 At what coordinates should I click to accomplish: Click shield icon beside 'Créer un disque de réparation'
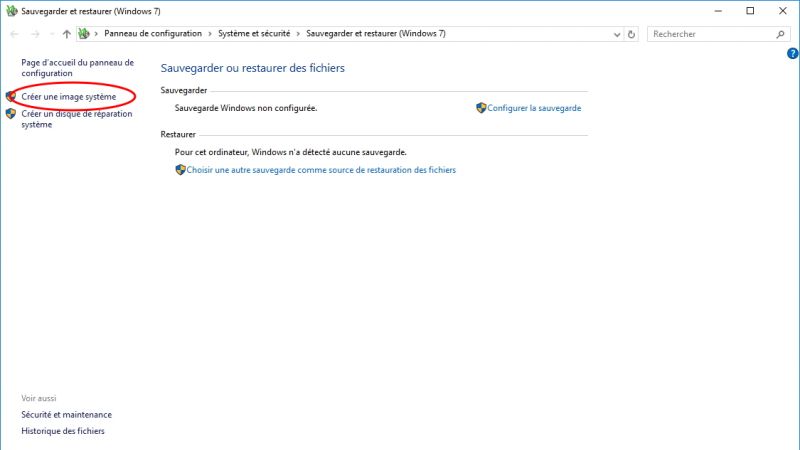(11, 113)
